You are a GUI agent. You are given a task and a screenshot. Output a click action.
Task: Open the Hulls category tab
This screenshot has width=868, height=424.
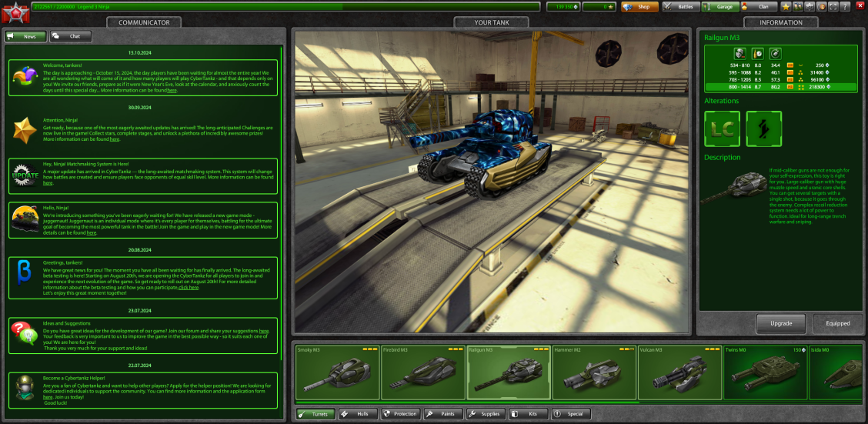click(x=356, y=414)
